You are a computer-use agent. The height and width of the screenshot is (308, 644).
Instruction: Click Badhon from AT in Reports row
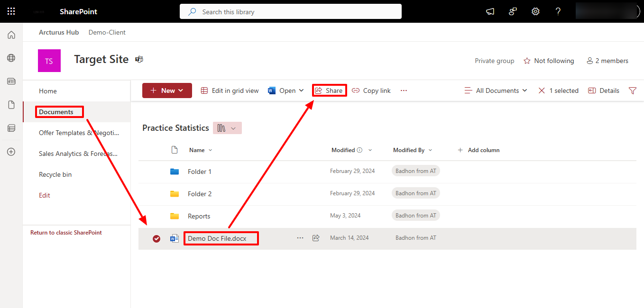(416, 216)
